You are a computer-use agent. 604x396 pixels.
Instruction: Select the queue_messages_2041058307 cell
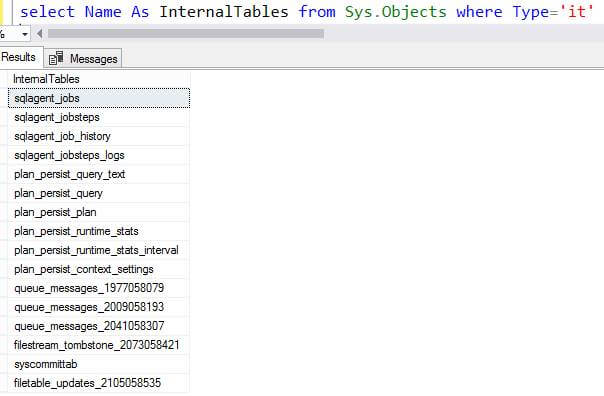[x=99, y=326]
